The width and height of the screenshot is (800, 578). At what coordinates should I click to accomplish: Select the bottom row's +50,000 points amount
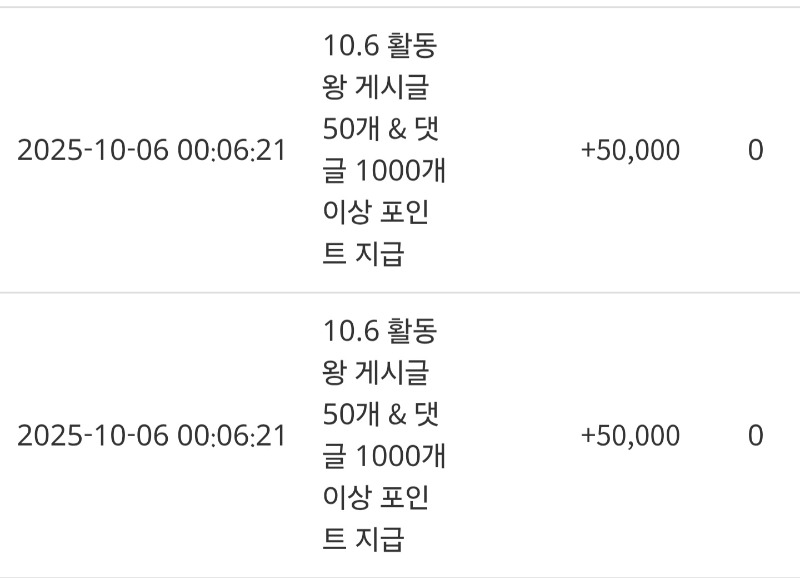pyautogui.click(x=629, y=436)
